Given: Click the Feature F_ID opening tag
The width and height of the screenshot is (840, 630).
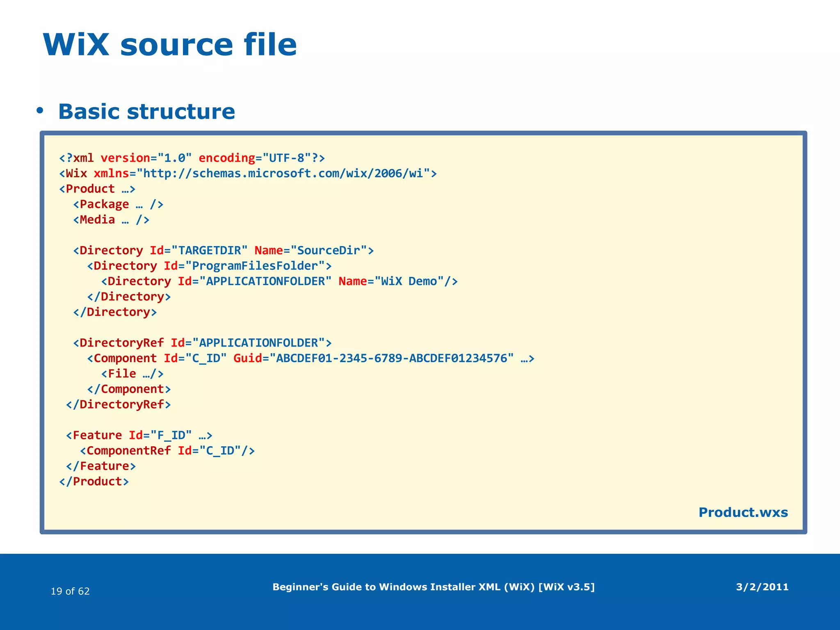Looking at the screenshot, I should (x=139, y=435).
